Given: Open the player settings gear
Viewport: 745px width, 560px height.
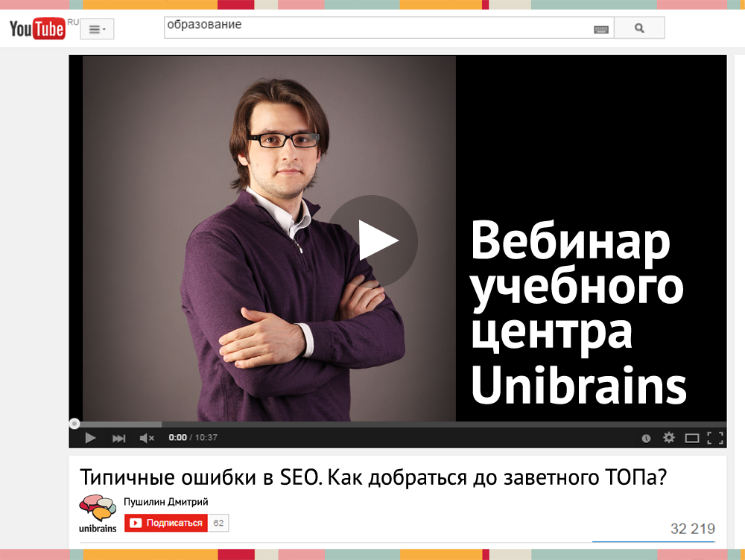Looking at the screenshot, I should pos(668,437).
